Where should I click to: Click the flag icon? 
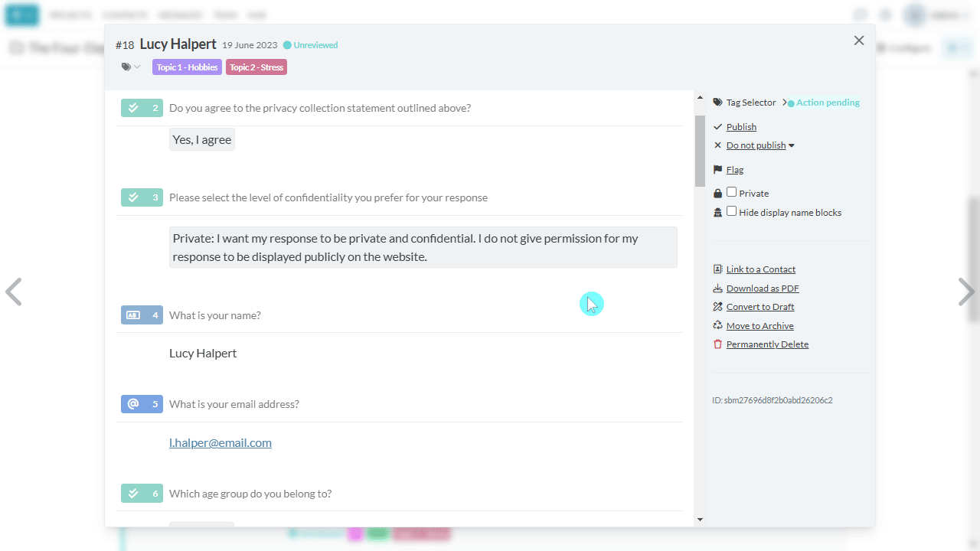(x=717, y=170)
